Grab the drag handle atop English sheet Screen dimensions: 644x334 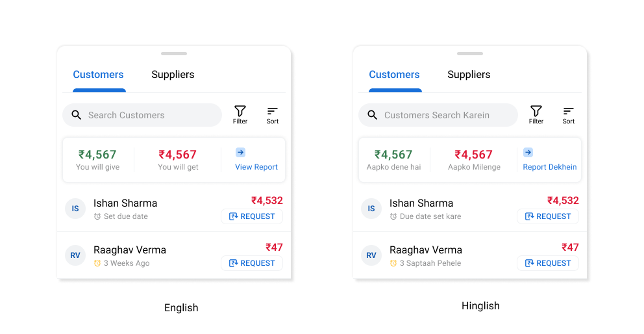(x=174, y=53)
